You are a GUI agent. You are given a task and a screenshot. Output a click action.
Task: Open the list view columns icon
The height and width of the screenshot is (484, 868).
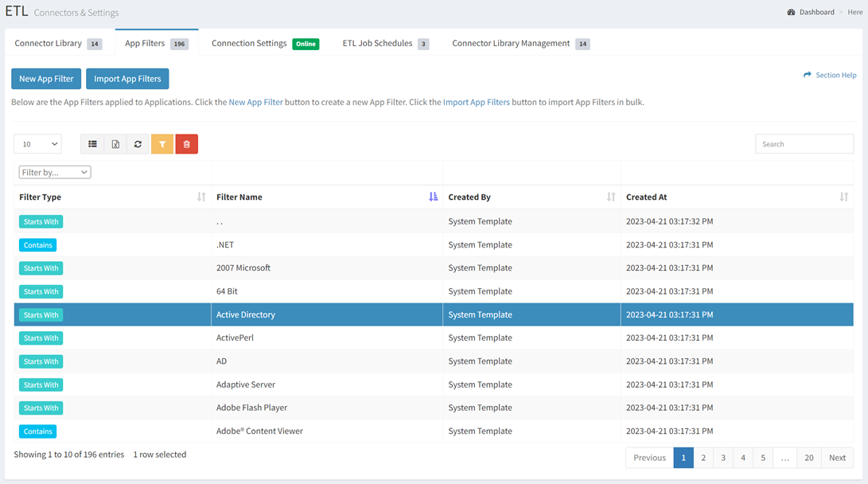click(92, 143)
